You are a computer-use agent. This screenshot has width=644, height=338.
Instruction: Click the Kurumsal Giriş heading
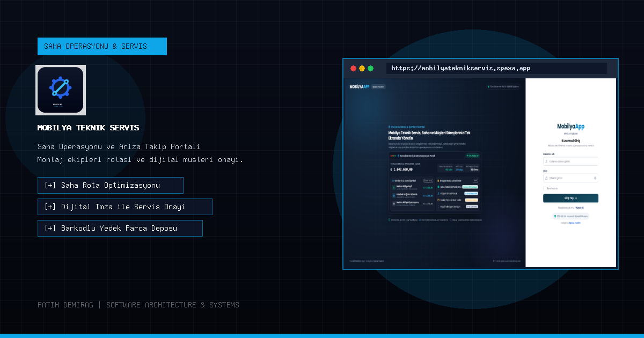coord(571,141)
